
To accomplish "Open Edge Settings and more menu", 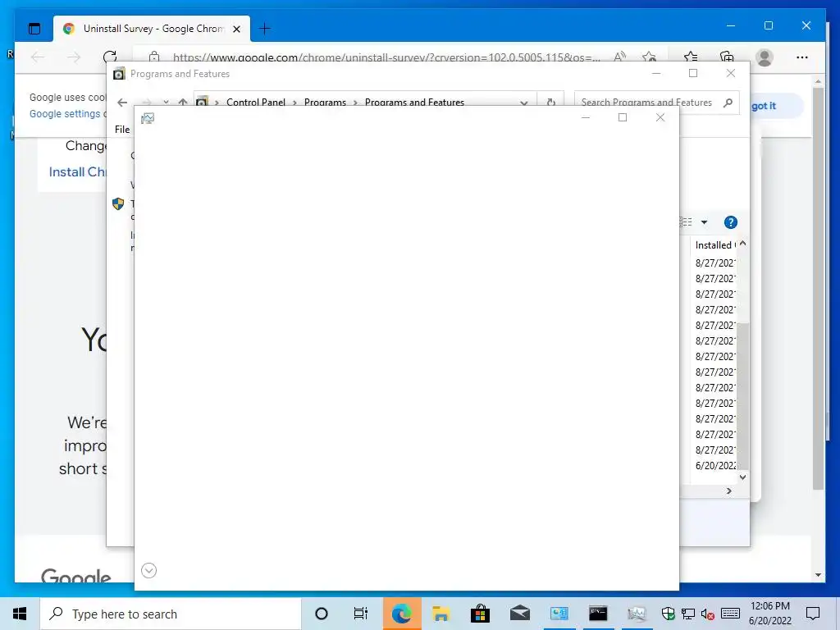I will 802,57.
